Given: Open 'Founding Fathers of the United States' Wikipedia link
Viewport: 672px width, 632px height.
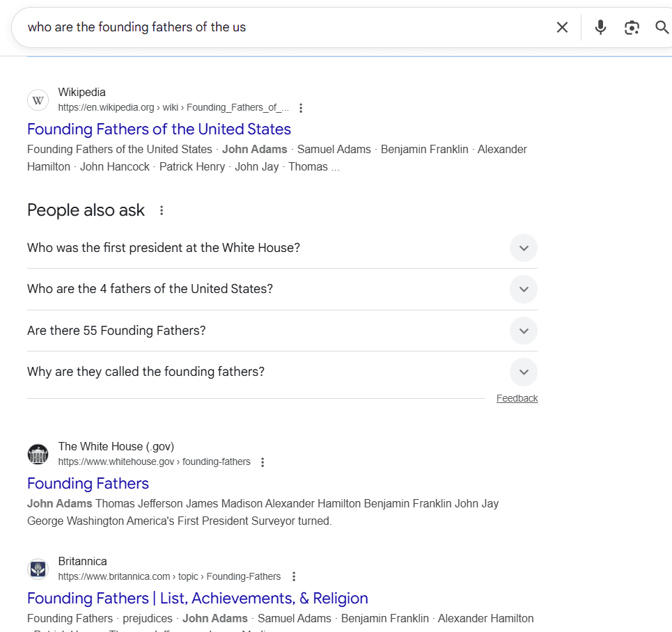Looking at the screenshot, I should (x=159, y=129).
